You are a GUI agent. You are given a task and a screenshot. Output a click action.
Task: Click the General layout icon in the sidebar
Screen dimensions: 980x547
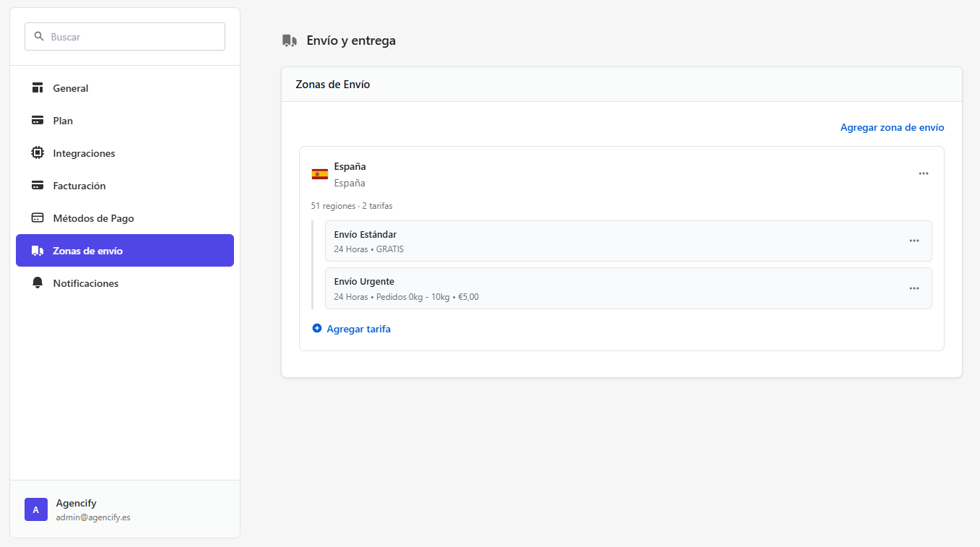coord(38,88)
